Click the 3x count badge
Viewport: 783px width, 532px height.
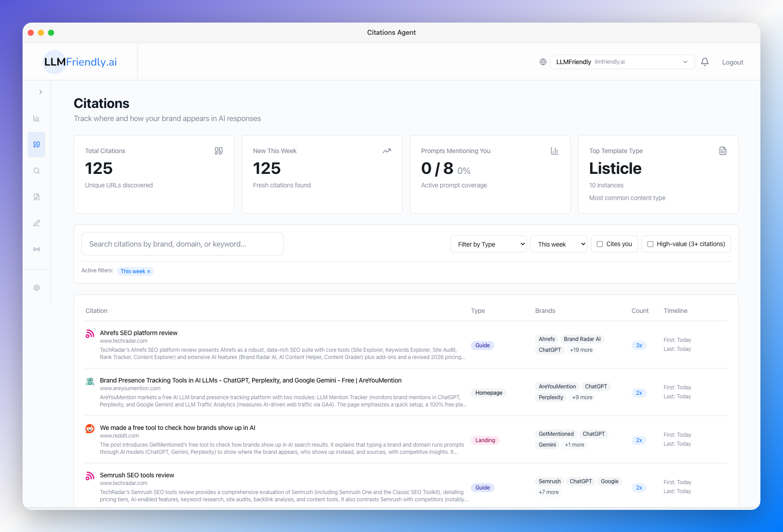click(639, 345)
